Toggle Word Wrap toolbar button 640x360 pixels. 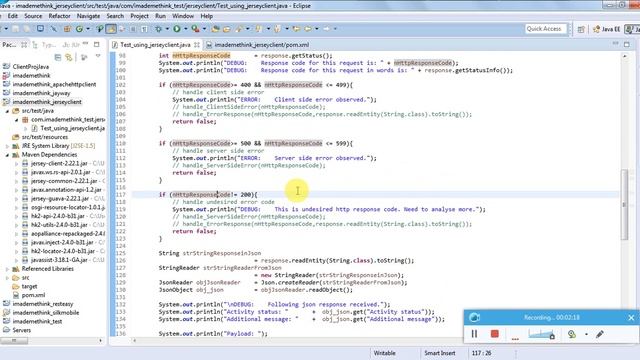122,29
